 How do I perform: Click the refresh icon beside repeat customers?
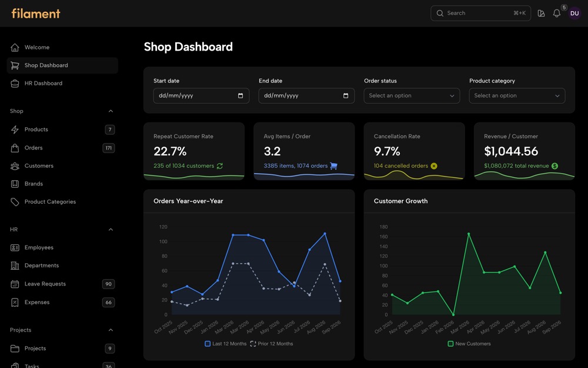click(x=220, y=166)
